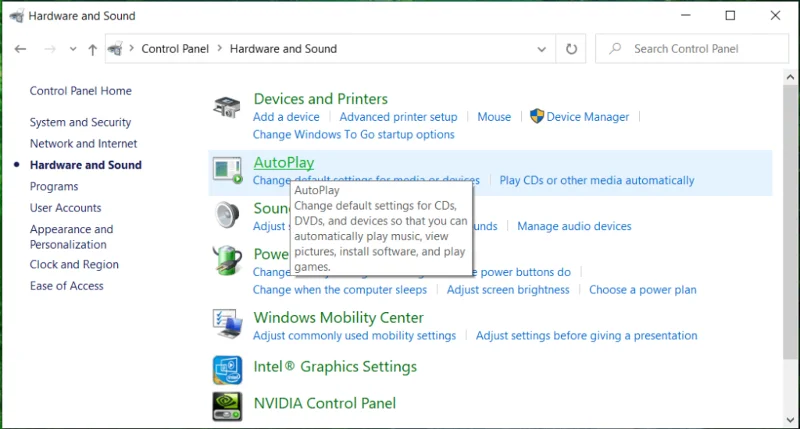
Task: Click Change when the computer sleeps
Action: [x=340, y=290]
